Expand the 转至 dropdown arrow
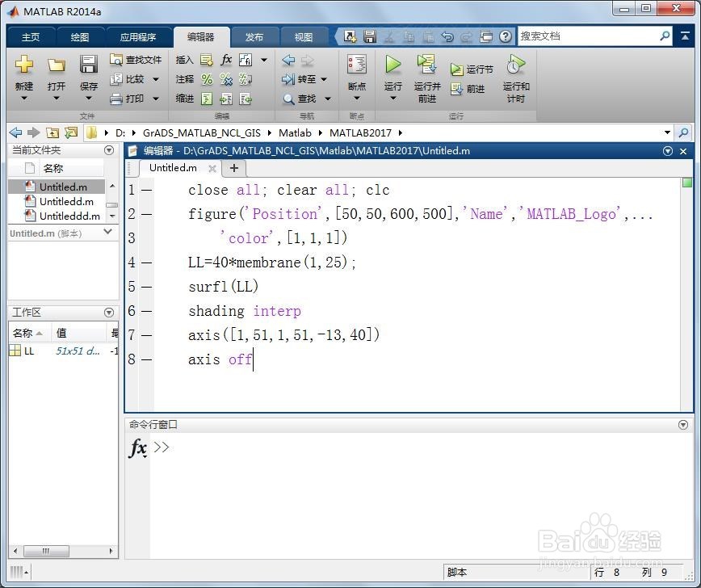The image size is (701, 588). point(324,79)
